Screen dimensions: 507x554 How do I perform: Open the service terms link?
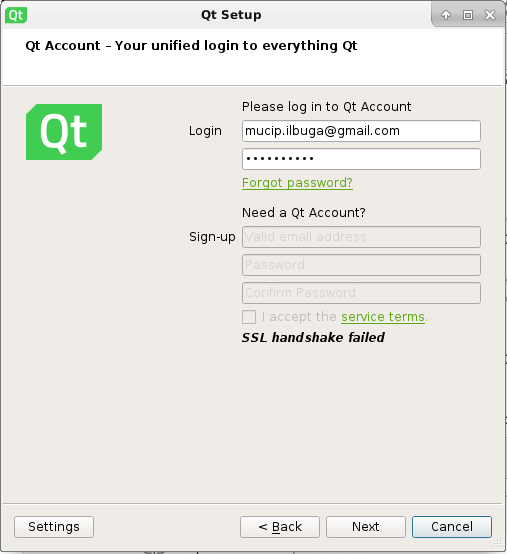tap(383, 317)
